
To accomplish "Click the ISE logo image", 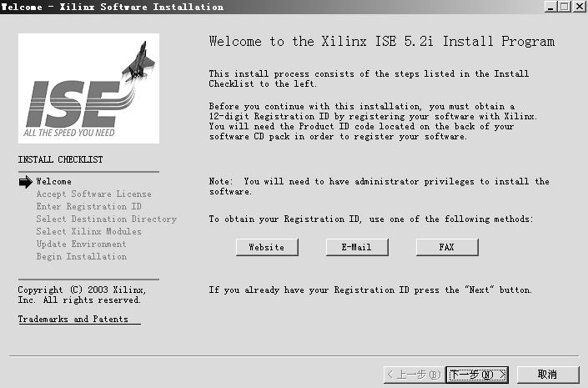I will point(88,88).
